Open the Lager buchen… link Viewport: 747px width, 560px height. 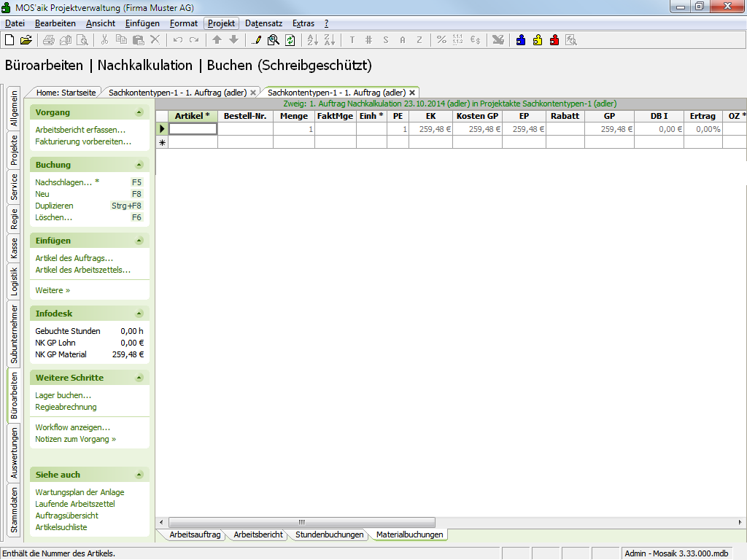click(x=63, y=395)
